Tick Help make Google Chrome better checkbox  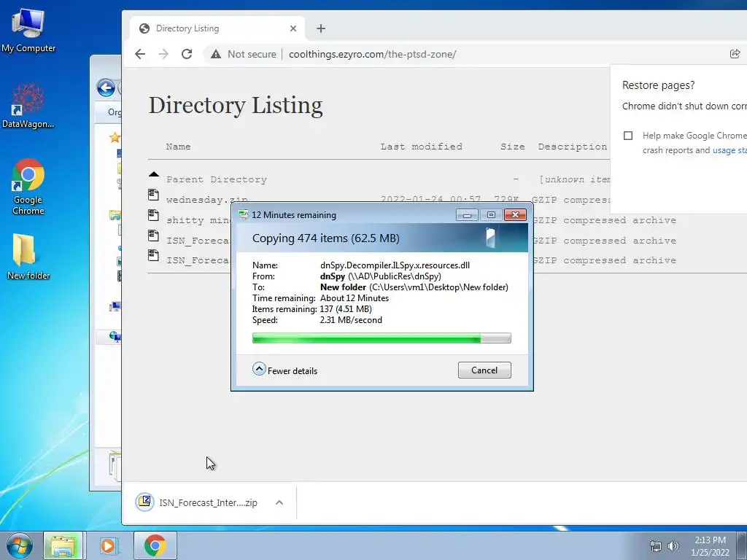point(628,136)
